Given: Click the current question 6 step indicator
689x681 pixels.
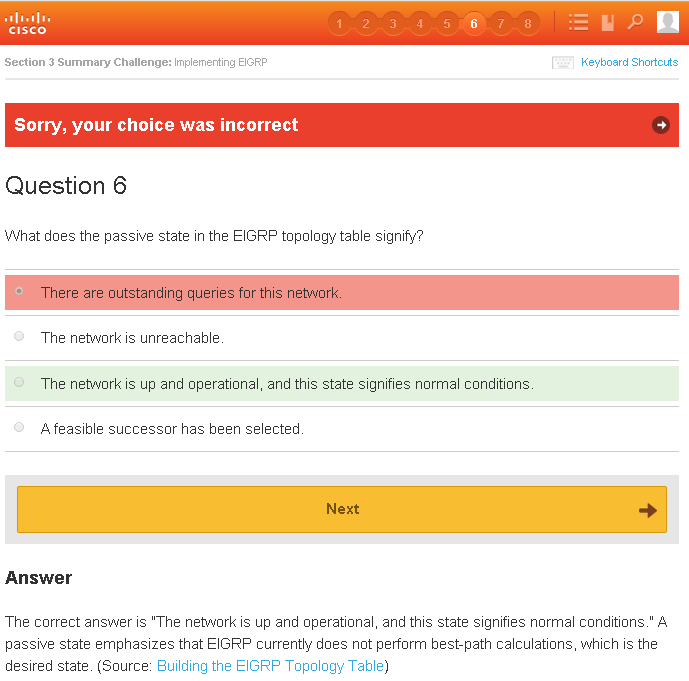Looking at the screenshot, I should pyautogui.click(x=474, y=23).
